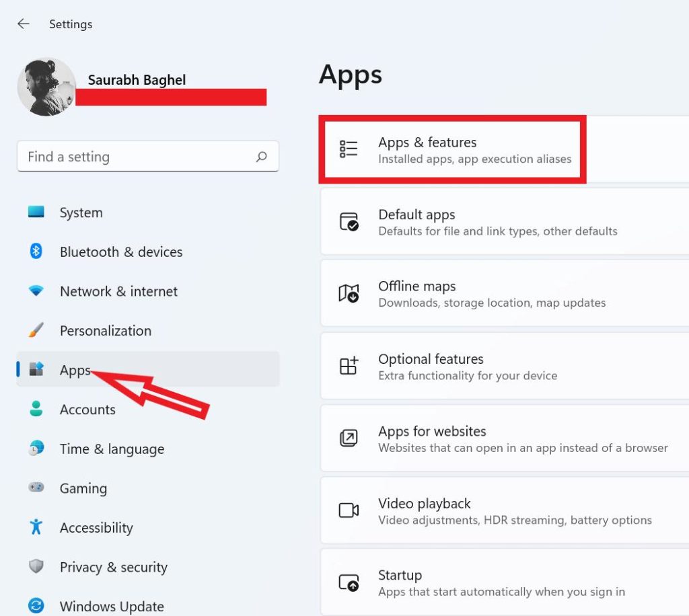Click the Video playback camera icon
This screenshot has width=689, height=616.
click(x=349, y=510)
